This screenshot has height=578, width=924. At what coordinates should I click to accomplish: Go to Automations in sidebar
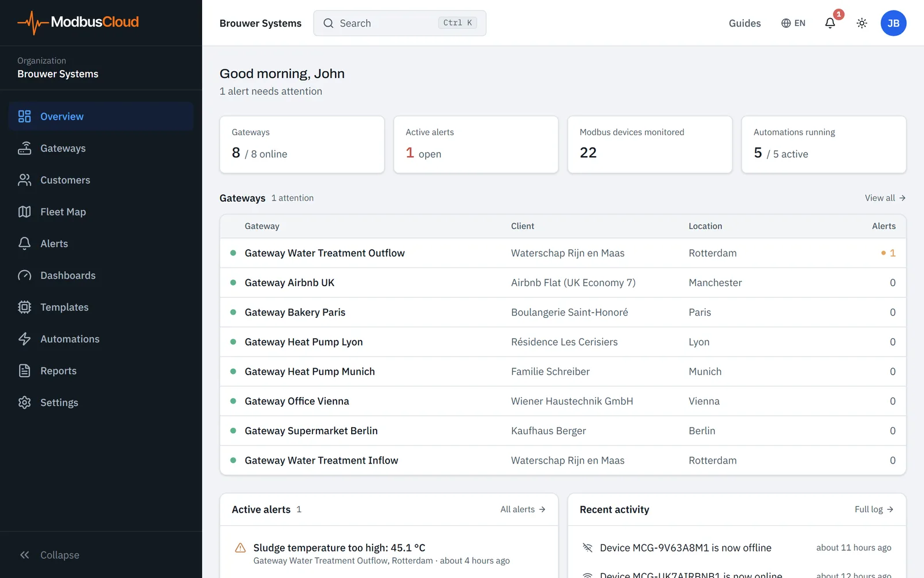click(101, 339)
